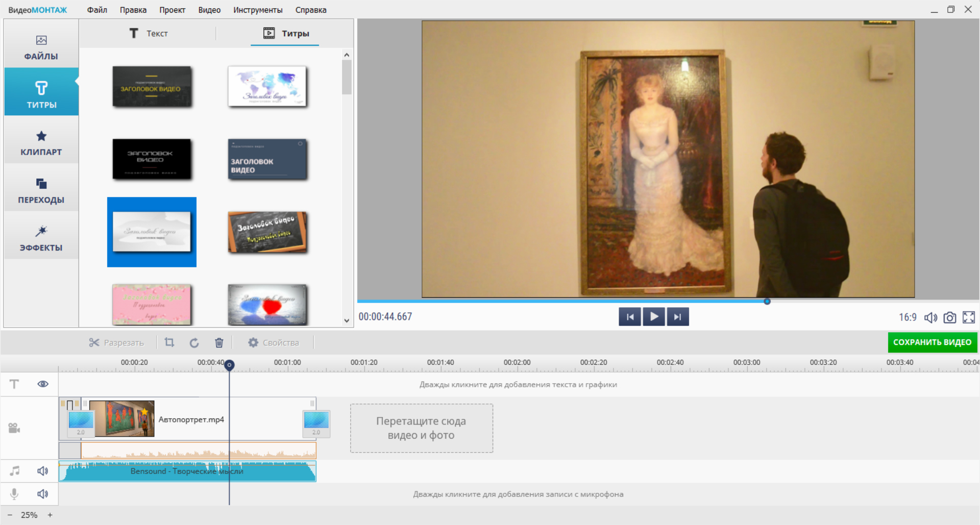
Task: Click the Разрезать button
Action: pos(116,343)
